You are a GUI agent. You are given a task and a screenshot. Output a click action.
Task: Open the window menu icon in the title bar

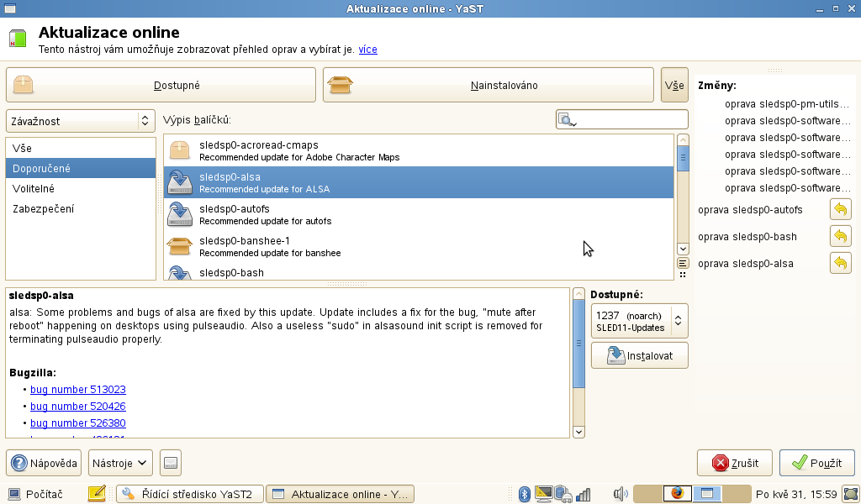click(9, 8)
